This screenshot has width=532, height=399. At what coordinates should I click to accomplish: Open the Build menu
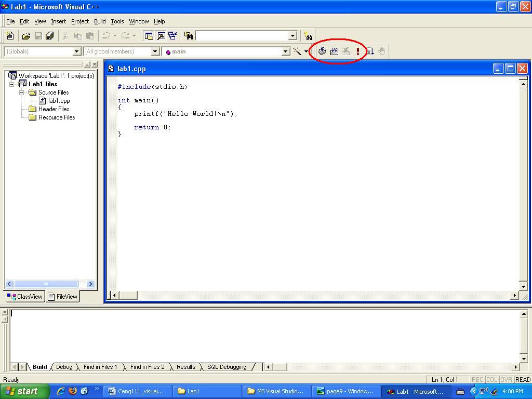click(x=100, y=21)
